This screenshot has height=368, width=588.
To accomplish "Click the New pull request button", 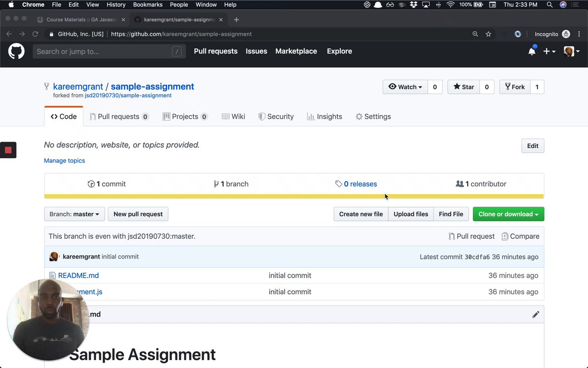I will (x=138, y=214).
